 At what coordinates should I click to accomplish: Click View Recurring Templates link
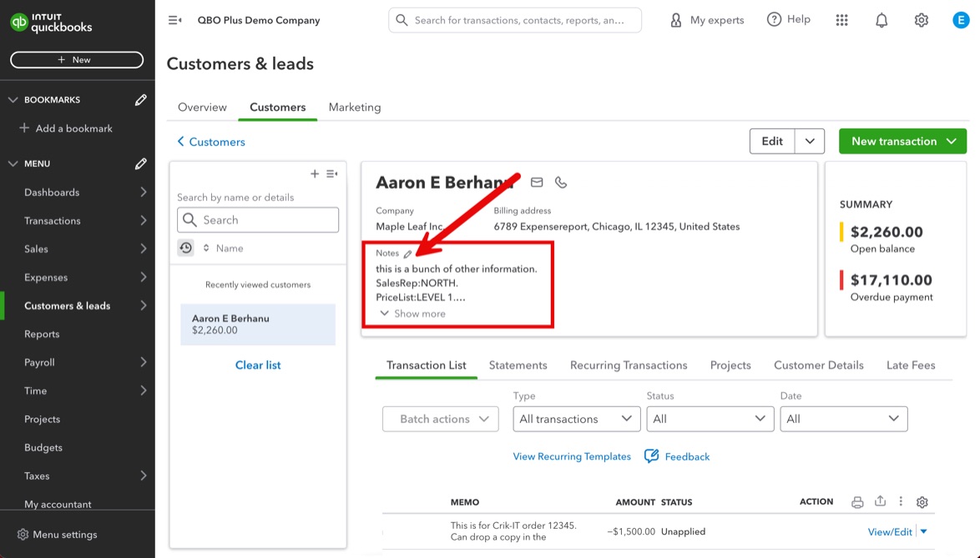click(572, 456)
